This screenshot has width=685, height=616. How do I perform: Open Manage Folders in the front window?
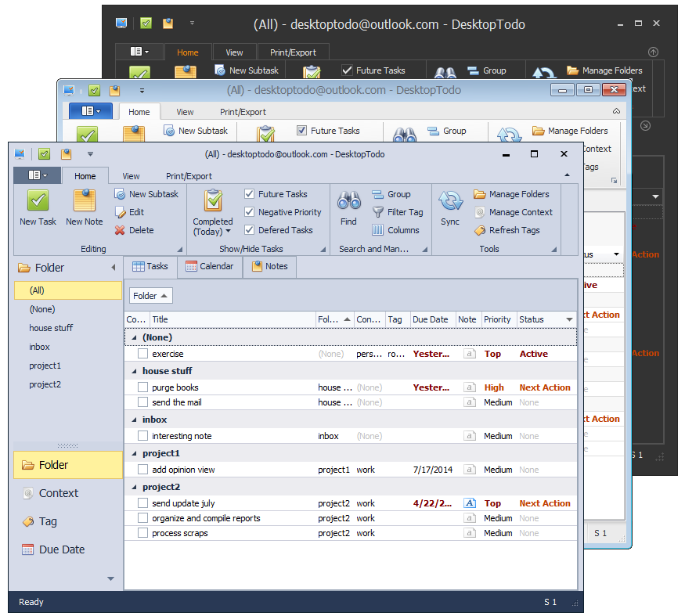coord(511,194)
